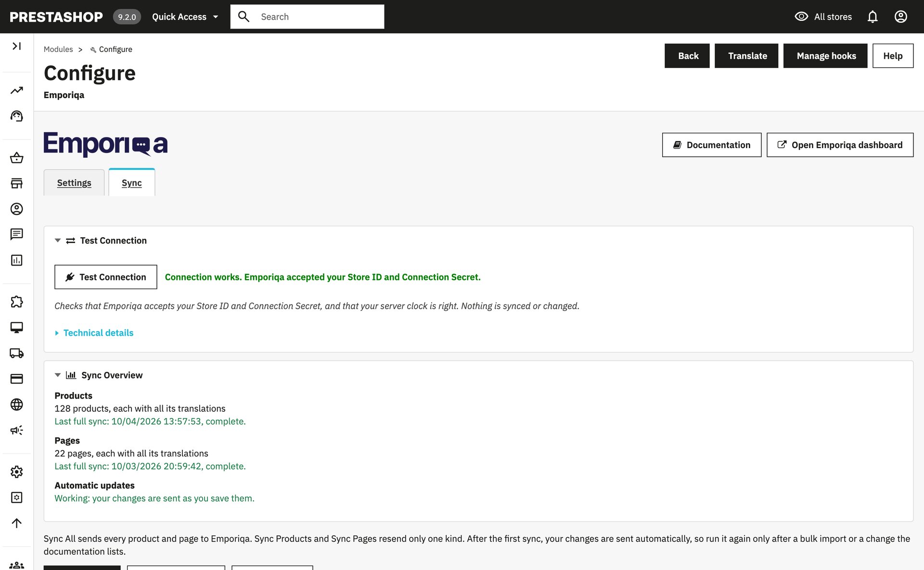Image resolution: width=924 pixels, height=570 pixels.
Task: Toggle All stores view selector
Action: point(823,17)
